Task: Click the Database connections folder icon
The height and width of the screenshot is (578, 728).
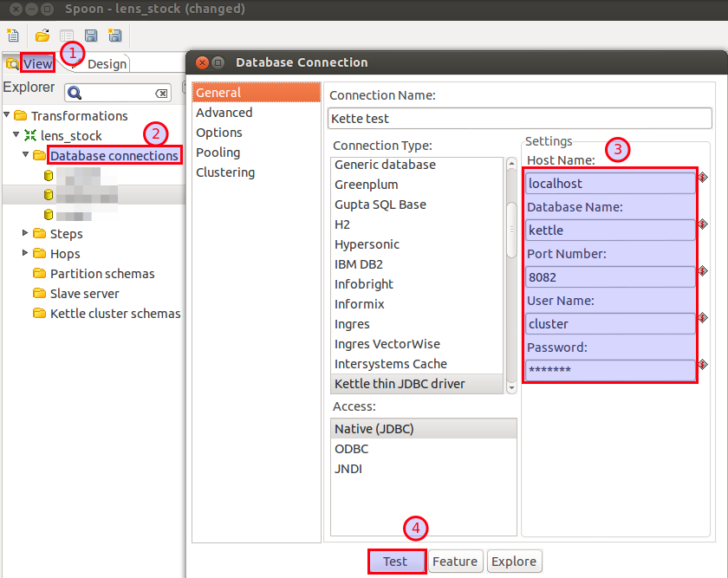Action: coord(40,155)
